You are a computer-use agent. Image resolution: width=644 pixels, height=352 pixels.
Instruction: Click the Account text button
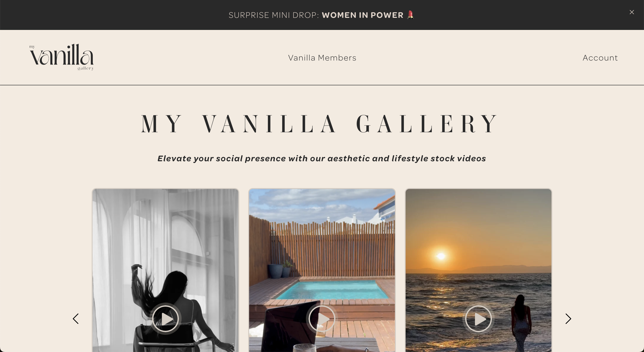[600, 57]
